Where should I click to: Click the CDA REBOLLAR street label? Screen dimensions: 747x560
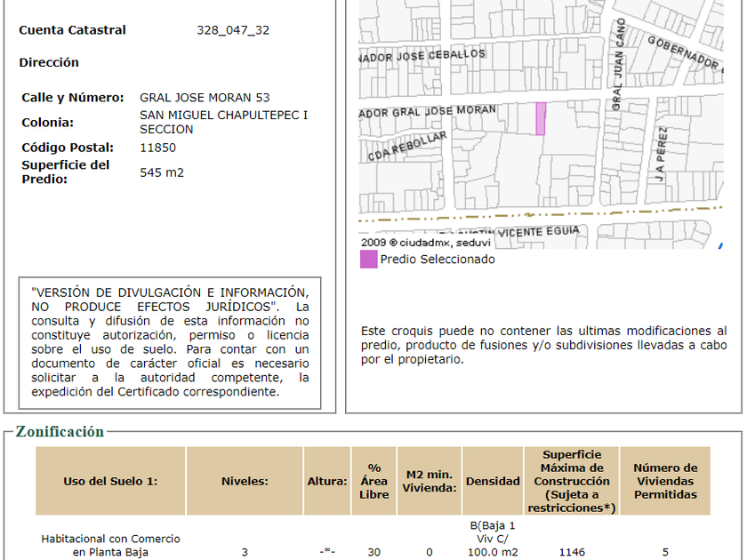[406, 147]
